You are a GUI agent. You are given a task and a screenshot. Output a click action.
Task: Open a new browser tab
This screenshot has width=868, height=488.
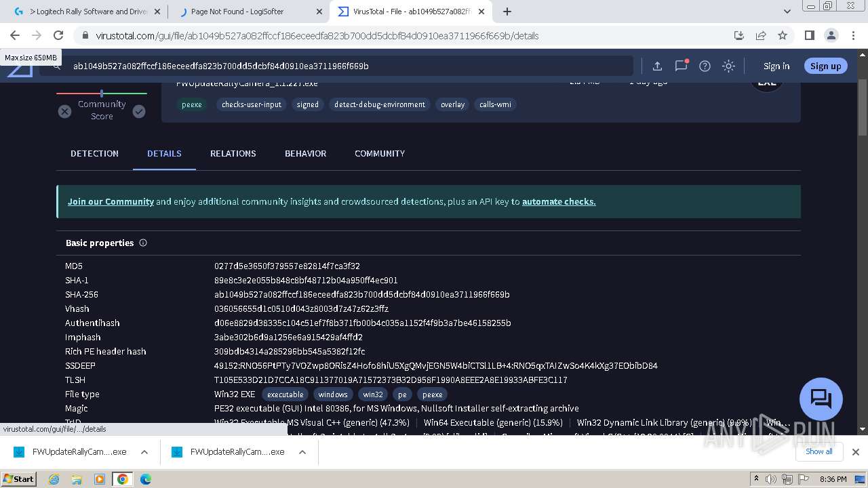(x=507, y=12)
